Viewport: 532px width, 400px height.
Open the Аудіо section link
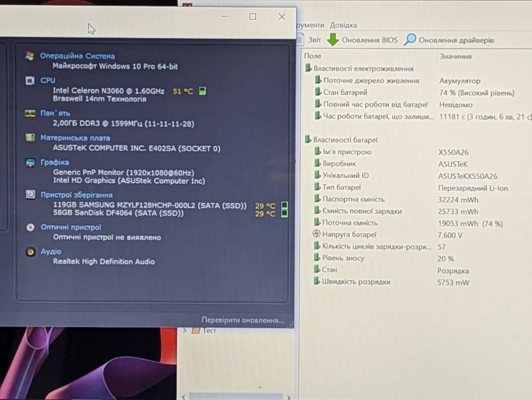point(51,251)
